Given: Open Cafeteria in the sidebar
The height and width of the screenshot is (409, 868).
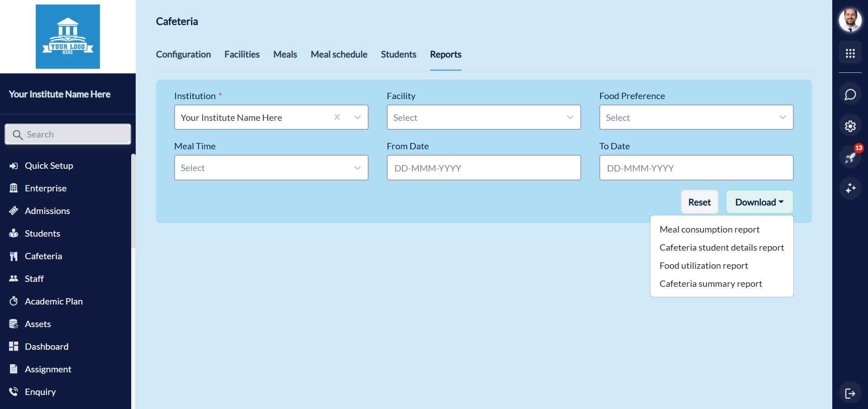Looking at the screenshot, I should point(43,256).
